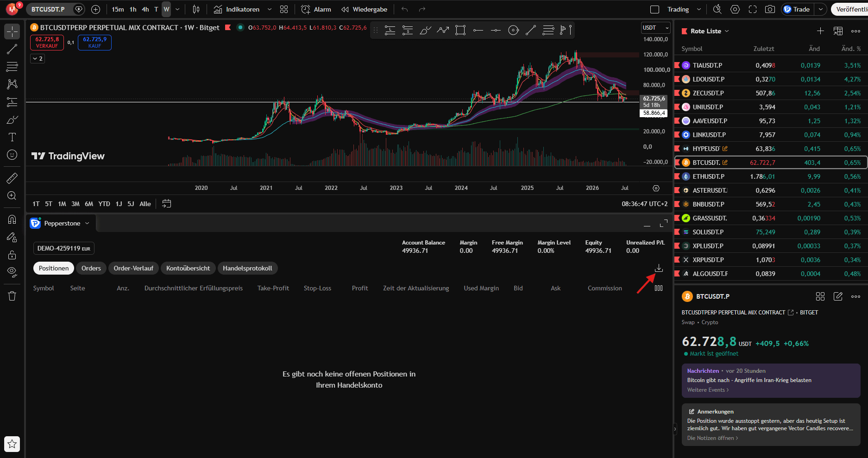Open the go to date calendar icon
The width and height of the screenshot is (868, 458).
[x=167, y=204]
